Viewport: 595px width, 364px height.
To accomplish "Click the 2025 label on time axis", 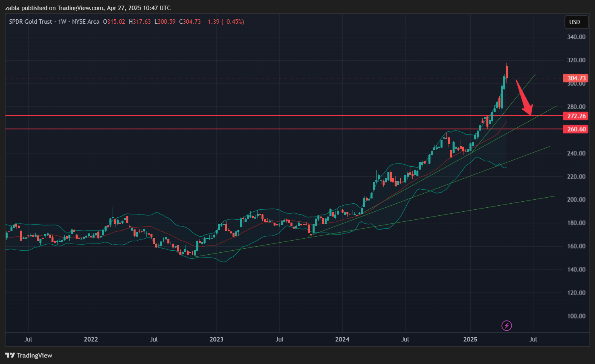I will tap(470, 339).
